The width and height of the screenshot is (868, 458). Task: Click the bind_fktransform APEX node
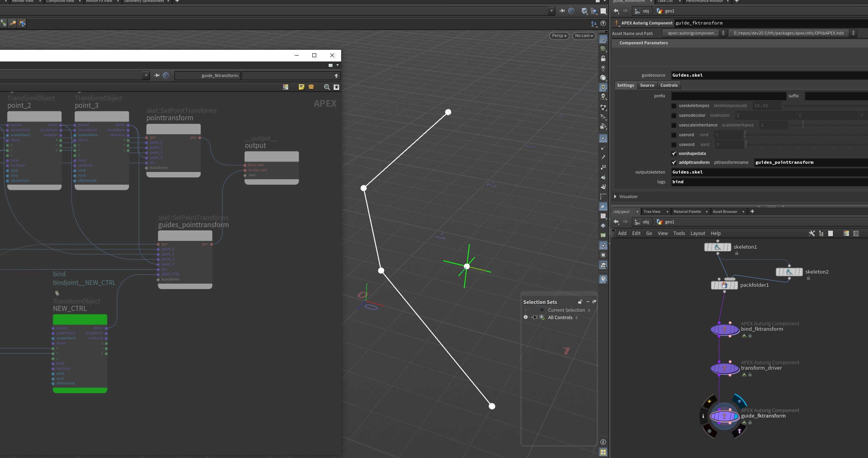(725, 330)
